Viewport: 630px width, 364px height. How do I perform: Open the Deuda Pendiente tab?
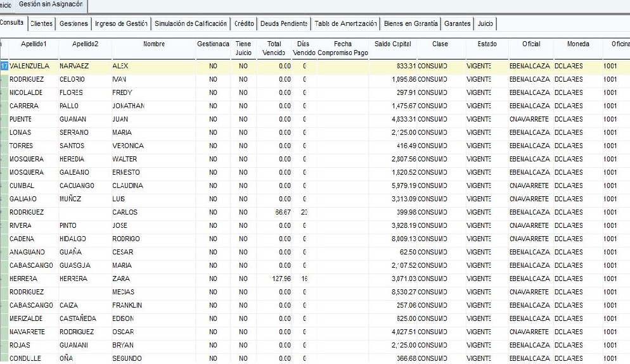[284, 23]
